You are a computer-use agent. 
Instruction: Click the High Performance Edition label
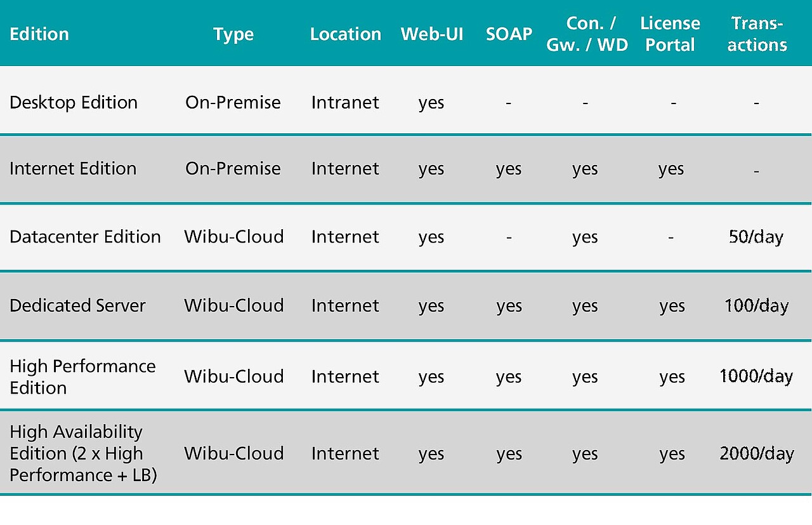[82, 376]
